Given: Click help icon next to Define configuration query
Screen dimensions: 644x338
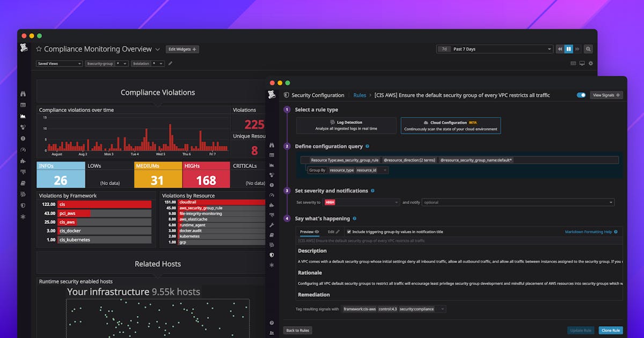Looking at the screenshot, I should [368, 146].
